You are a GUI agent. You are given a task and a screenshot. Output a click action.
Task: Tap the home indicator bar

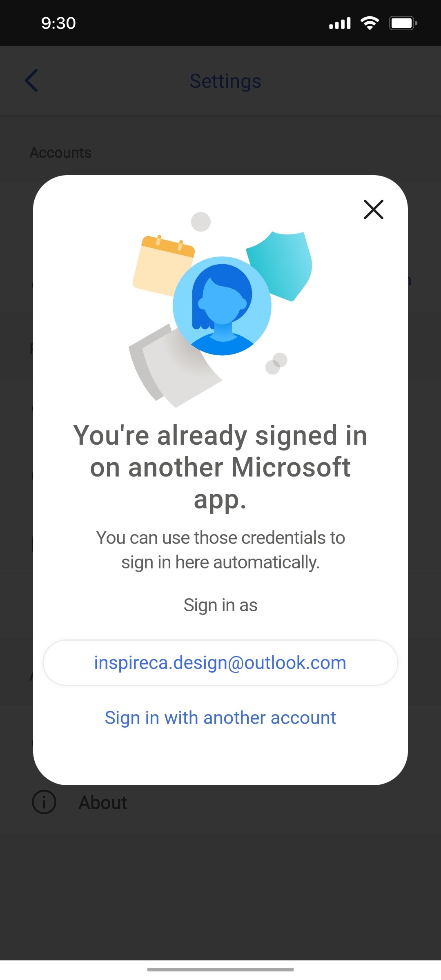(220, 969)
